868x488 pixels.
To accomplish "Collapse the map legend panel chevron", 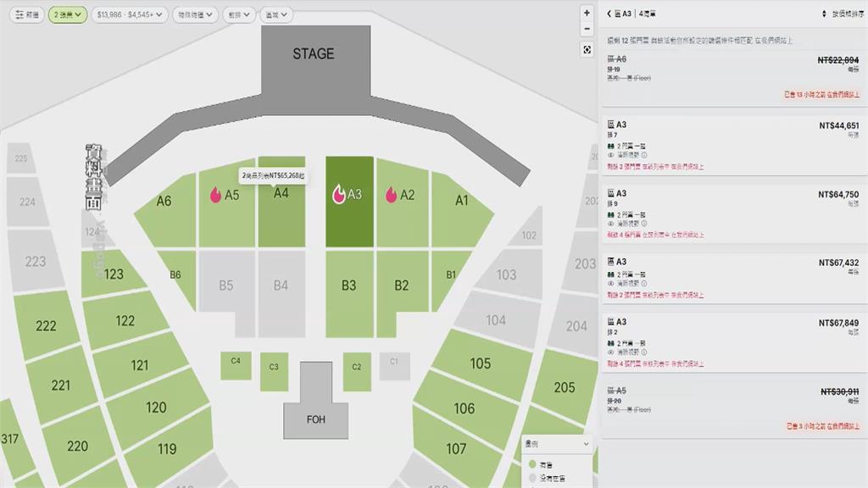I will click(586, 444).
